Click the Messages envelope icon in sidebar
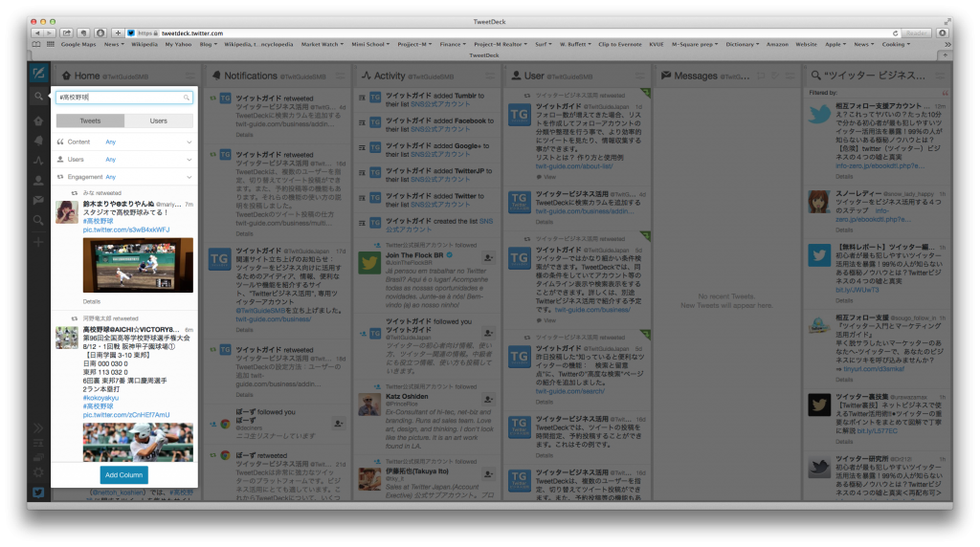Screen dimensions: 980x547 pos(38,200)
